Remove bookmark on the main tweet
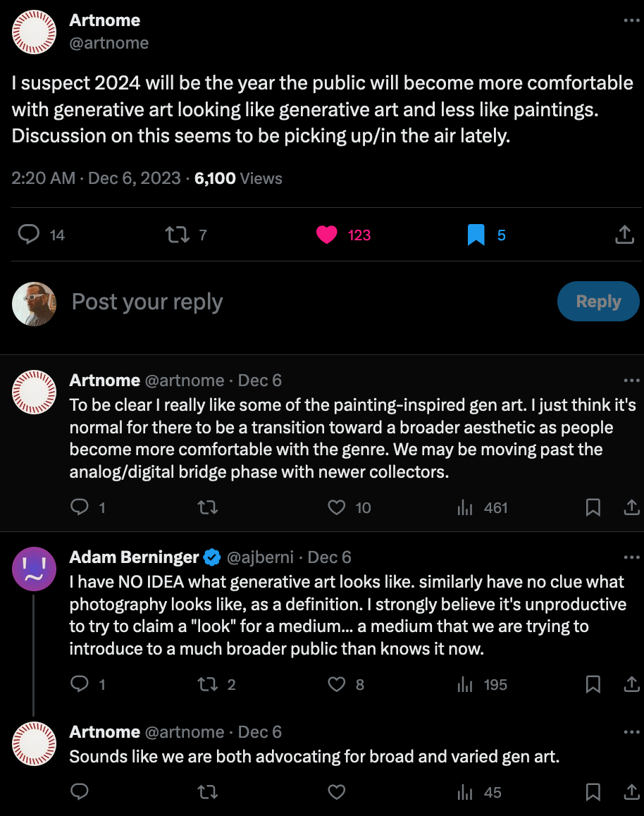This screenshot has width=644, height=816. point(476,235)
